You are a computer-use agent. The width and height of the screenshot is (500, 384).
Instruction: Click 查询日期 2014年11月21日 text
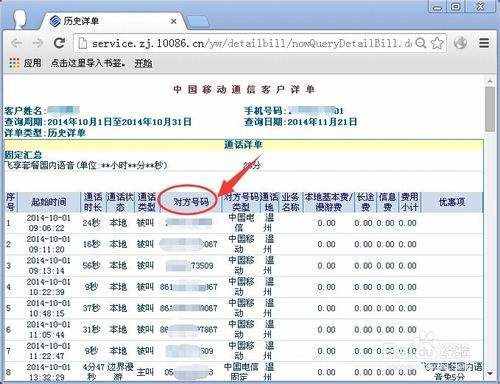coord(301,122)
